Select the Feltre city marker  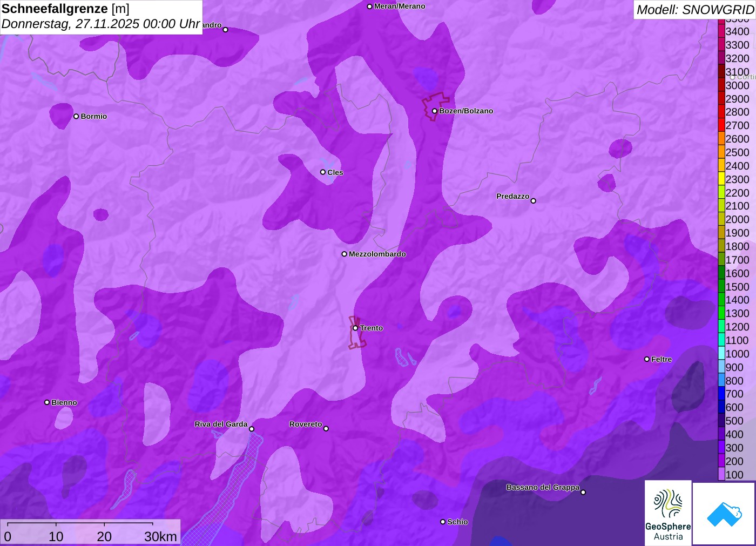647,359
